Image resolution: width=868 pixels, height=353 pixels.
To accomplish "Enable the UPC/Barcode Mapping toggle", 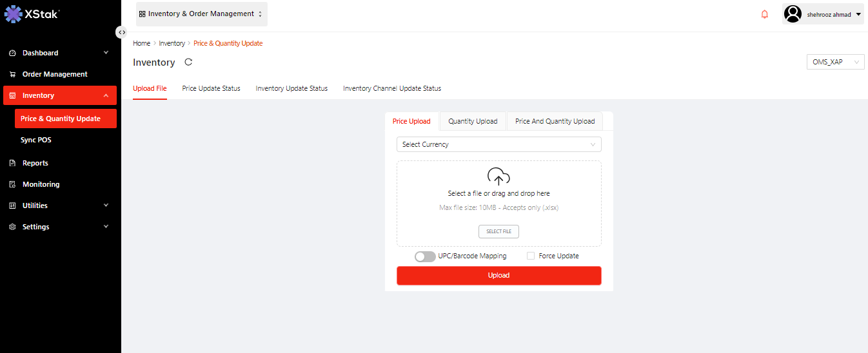I will coord(425,256).
